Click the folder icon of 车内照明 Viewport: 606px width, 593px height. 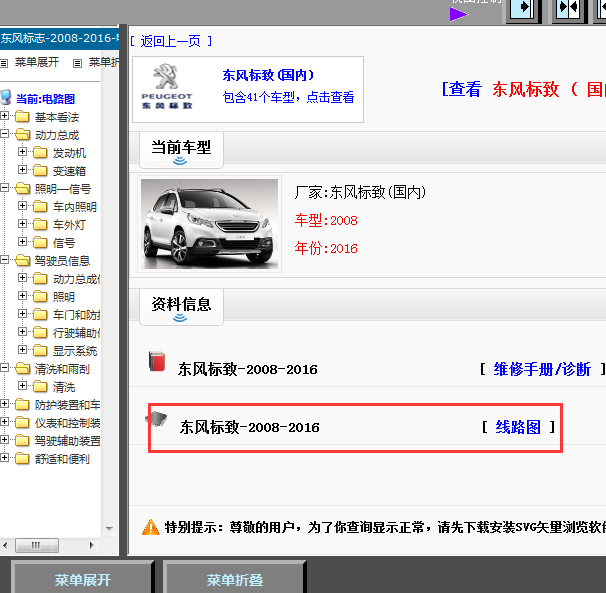pyautogui.click(x=40, y=206)
